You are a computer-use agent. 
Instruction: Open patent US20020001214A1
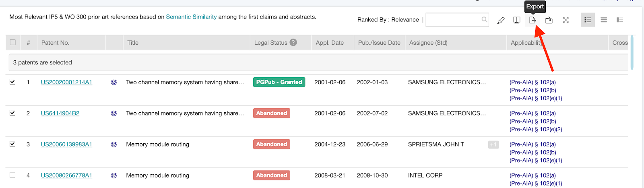point(66,82)
